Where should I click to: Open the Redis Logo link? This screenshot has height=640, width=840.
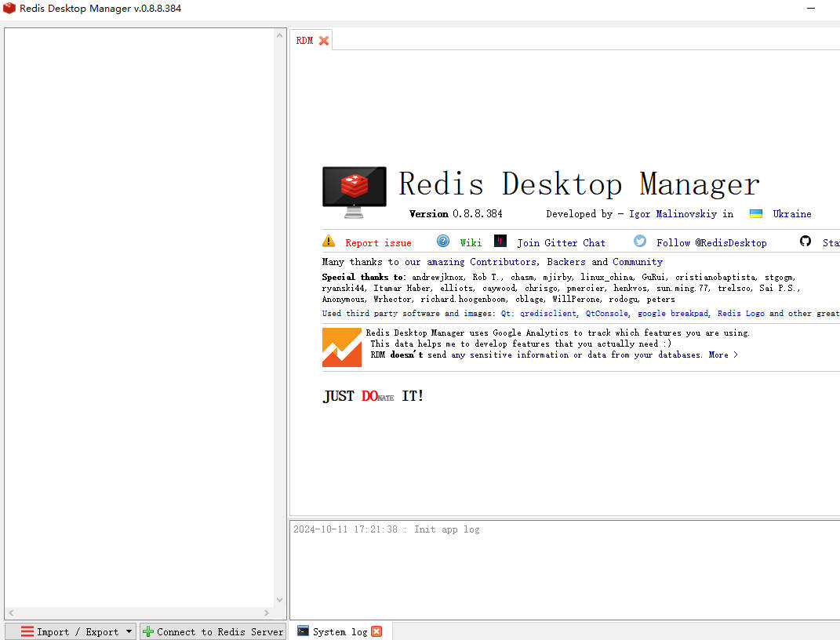[741, 314]
